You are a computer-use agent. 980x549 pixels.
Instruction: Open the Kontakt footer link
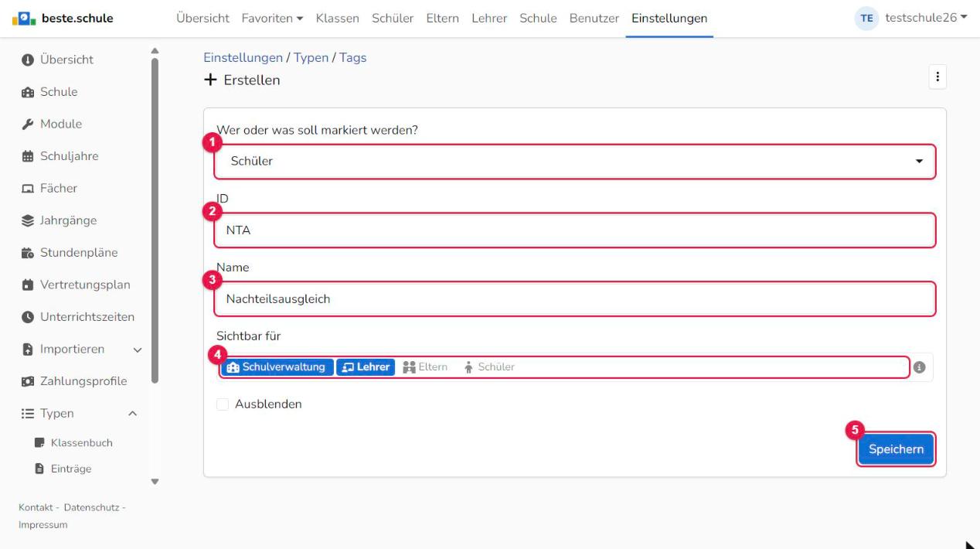(36, 507)
